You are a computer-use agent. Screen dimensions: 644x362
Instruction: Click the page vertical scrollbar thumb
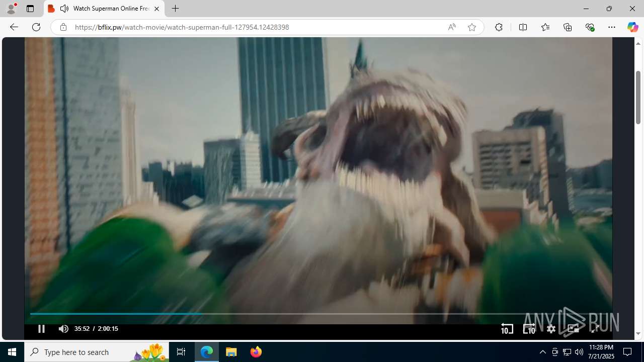pos(638,97)
